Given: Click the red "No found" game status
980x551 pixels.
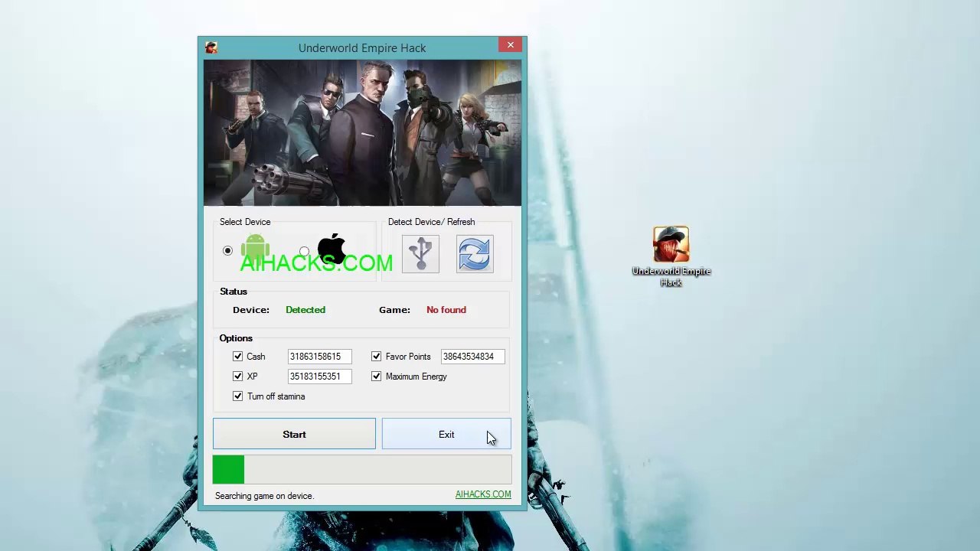Looking at the screenshot, I should coord(446,310).
